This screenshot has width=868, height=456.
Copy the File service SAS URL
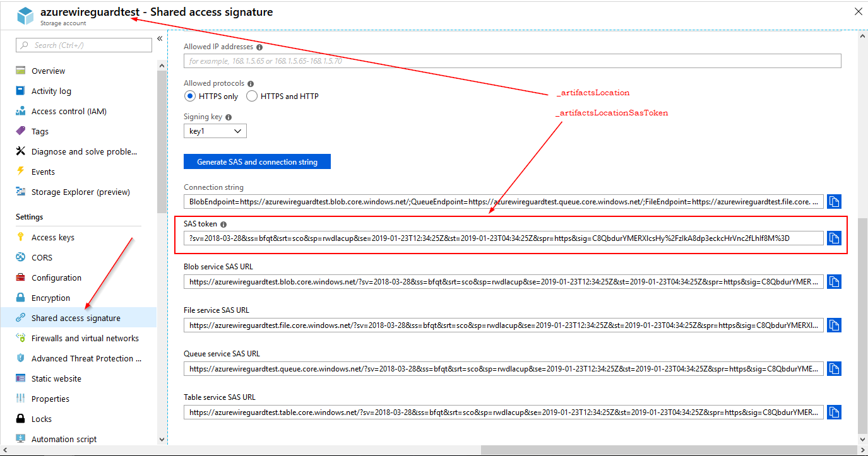tap(835, 325)
